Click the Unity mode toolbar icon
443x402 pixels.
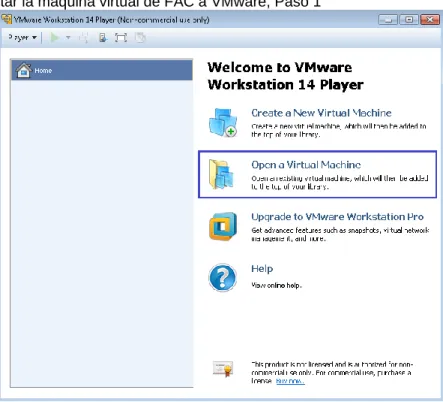(140, 37)
